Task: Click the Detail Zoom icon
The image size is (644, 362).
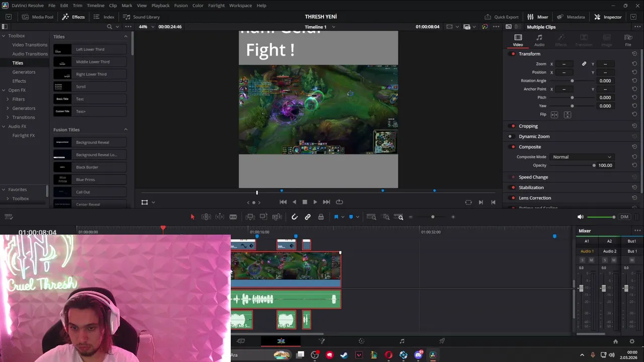Action: click(x=386, y=217)
